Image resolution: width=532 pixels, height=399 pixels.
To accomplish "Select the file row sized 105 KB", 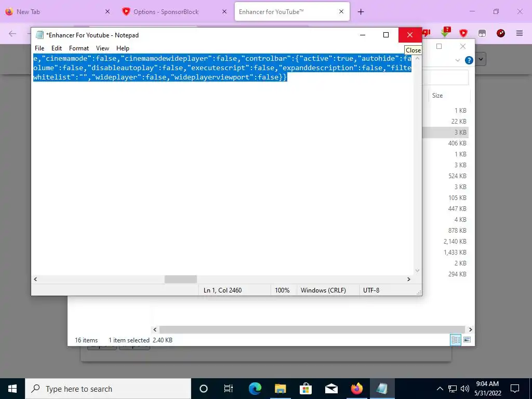I will tap(446, 197).
